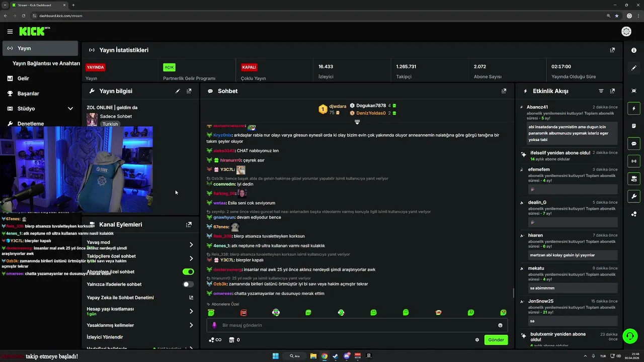Open Denetleme in sidebar
The width and height of the screenshot is (644, 362).
pos(31,124)
